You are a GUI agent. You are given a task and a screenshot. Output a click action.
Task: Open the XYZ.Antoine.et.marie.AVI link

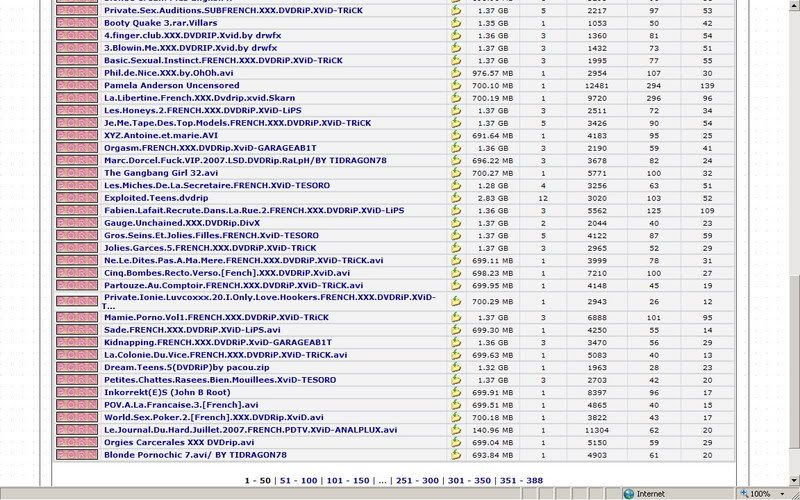point(161,135)
